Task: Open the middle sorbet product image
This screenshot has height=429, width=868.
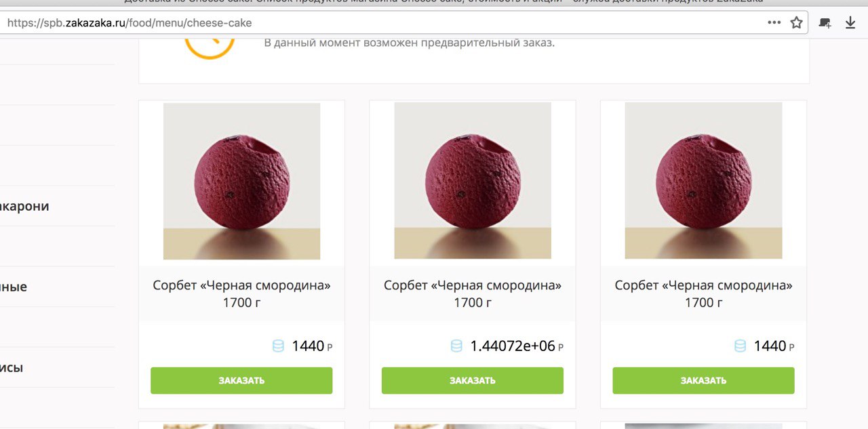Action: 473,181
